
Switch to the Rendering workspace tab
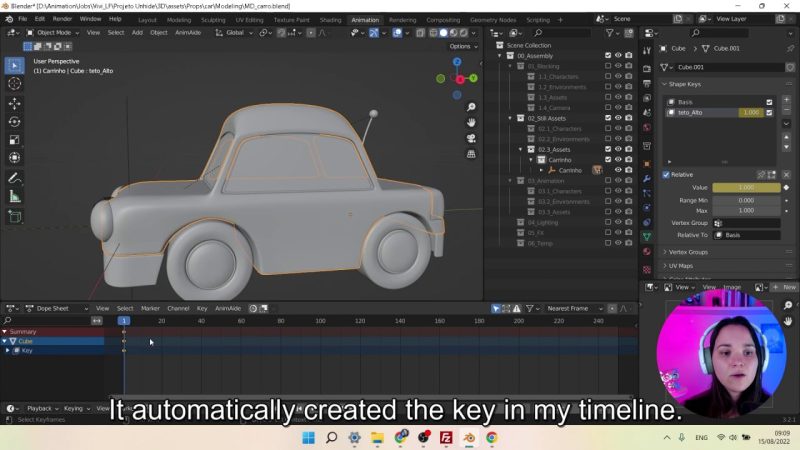point(402,19)
